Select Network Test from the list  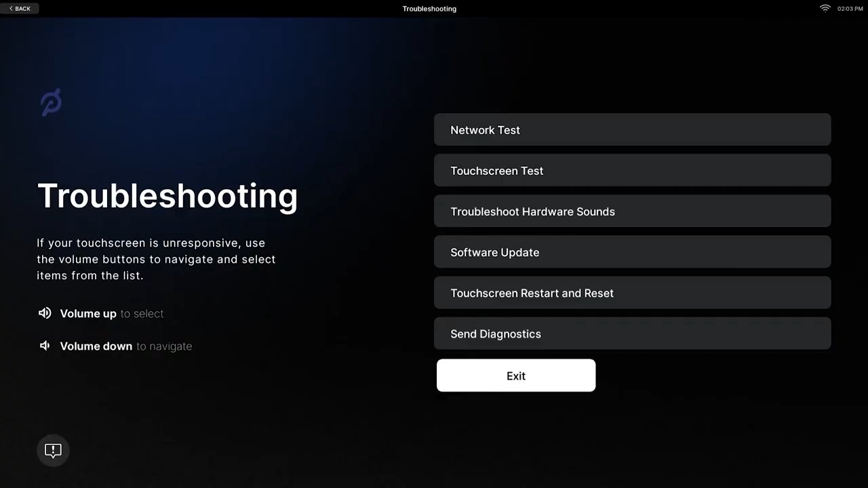(x=632, y=129)
